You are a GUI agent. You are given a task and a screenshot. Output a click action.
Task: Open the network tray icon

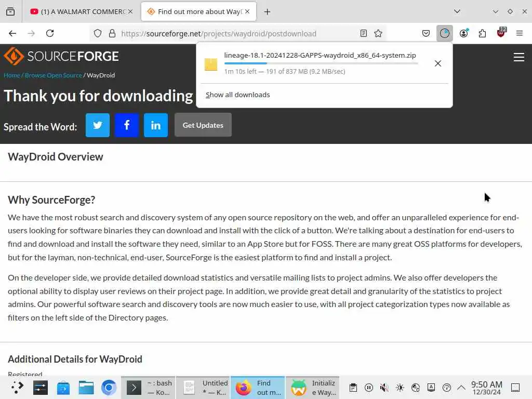click(x=416, y=388)
